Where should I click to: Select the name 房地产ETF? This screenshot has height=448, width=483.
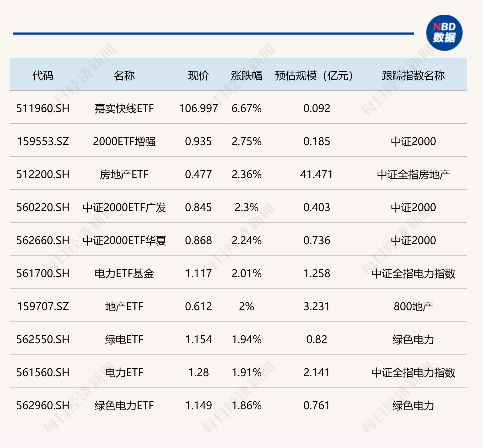pos(124,174)
